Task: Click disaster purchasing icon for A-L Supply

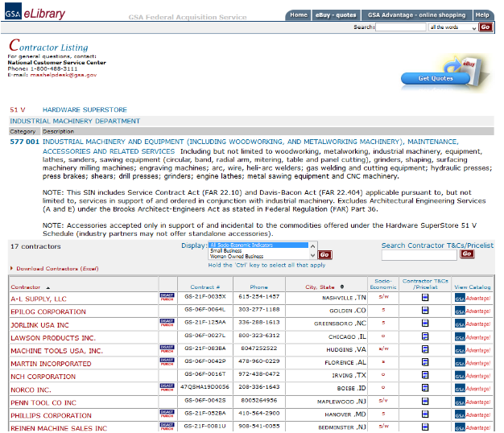Action: tap(167, 297)
